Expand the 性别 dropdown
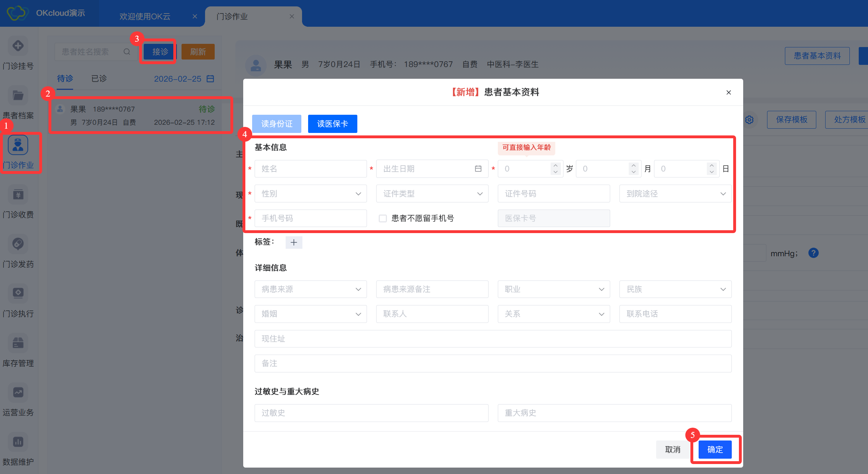This screenshot has width=868, height=474. coord(310,194)
